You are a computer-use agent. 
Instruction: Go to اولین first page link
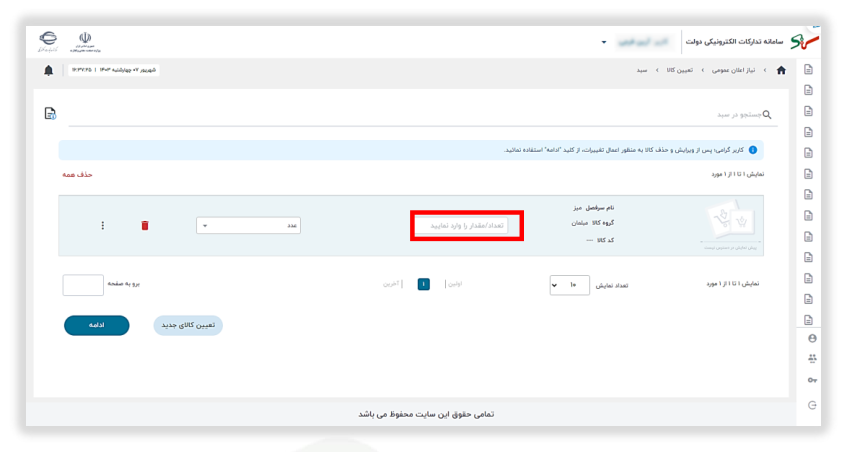click(455, 284)
